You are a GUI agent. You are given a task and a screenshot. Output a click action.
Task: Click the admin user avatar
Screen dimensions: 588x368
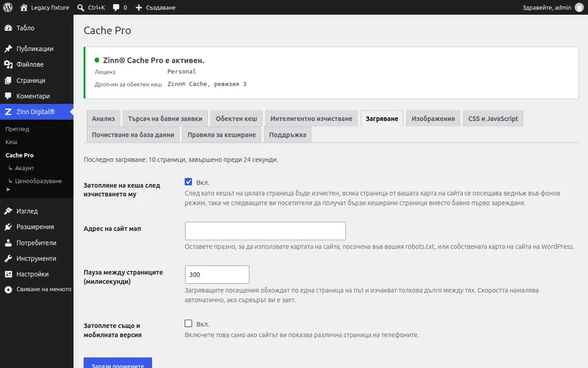tap(579, 7)
